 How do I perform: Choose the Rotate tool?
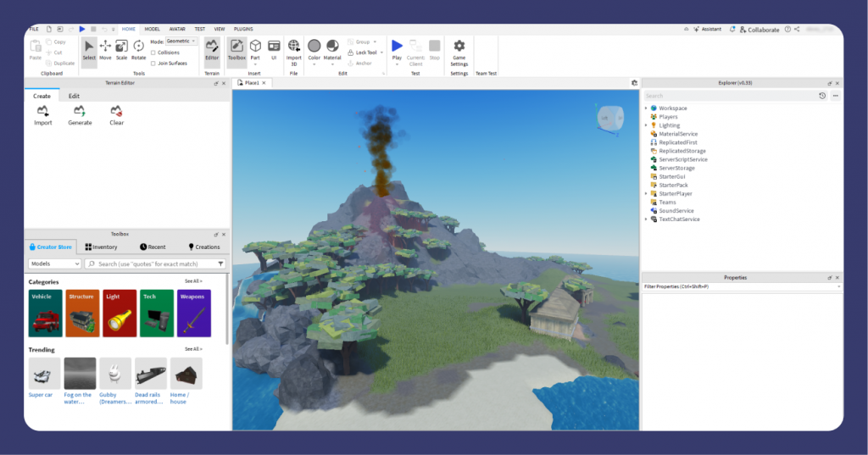(138, 49)
